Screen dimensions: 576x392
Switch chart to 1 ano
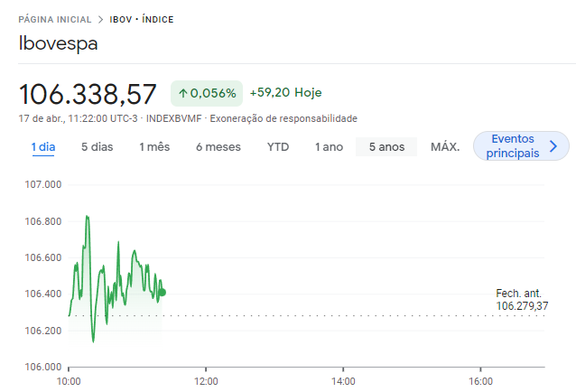329,147
